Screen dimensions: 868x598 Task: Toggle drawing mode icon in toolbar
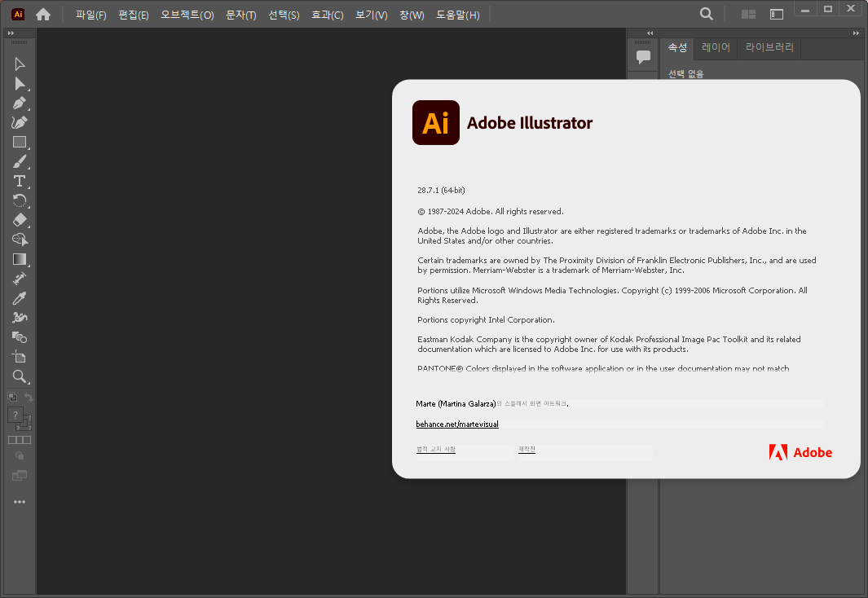tap(20, 455)
